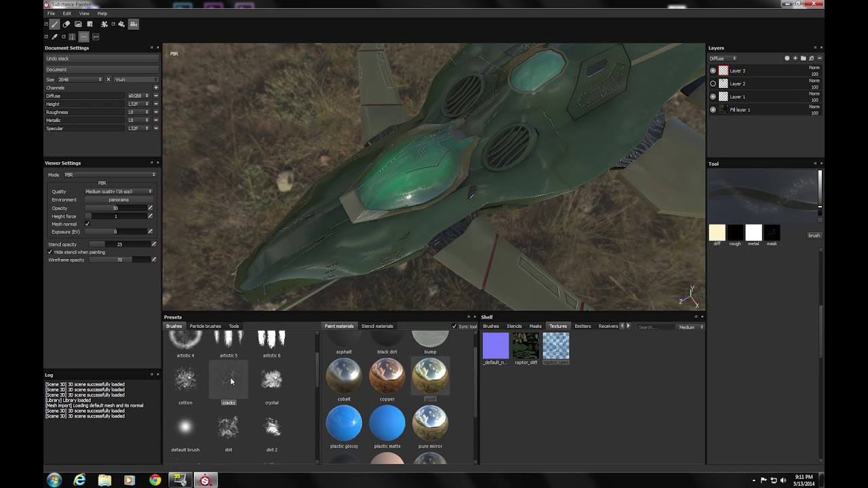
Task: Click the edit icon beside Stencil opacity
Action: pos(154,244)
